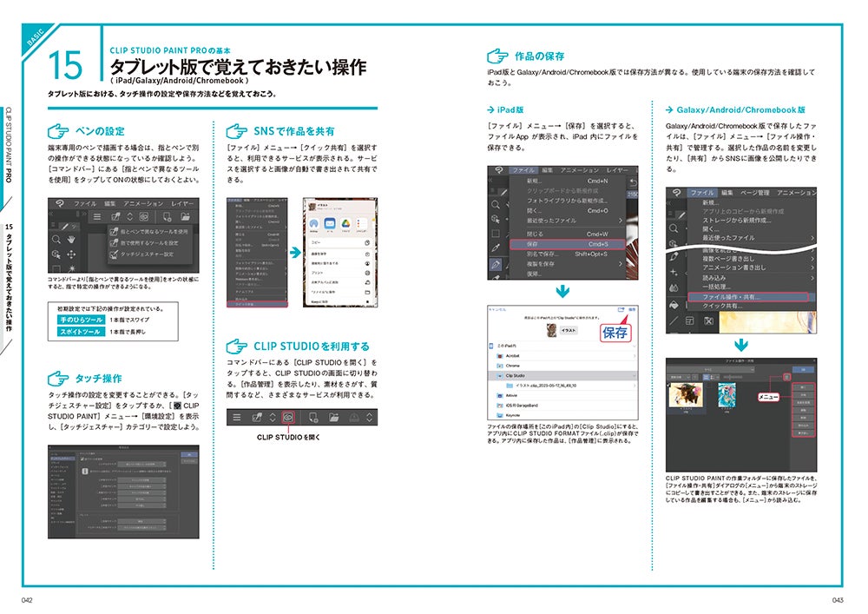Select the Zoom magnifier tool in pen settings screenshot
This screenshot has height=614, width=868.
pos(56,239)
